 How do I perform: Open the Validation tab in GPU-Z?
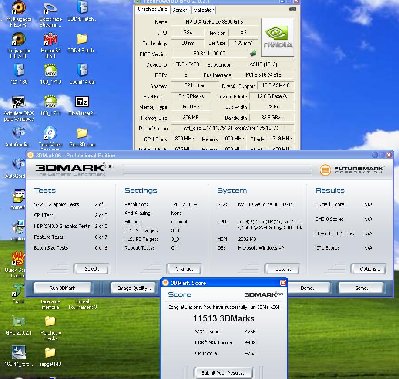[x=203, y=10]
